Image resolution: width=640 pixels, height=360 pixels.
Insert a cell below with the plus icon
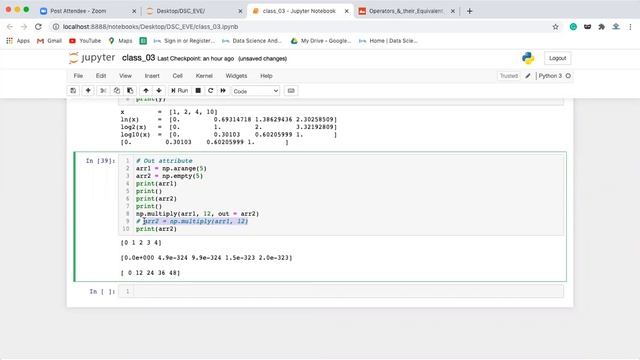[88, 91]
